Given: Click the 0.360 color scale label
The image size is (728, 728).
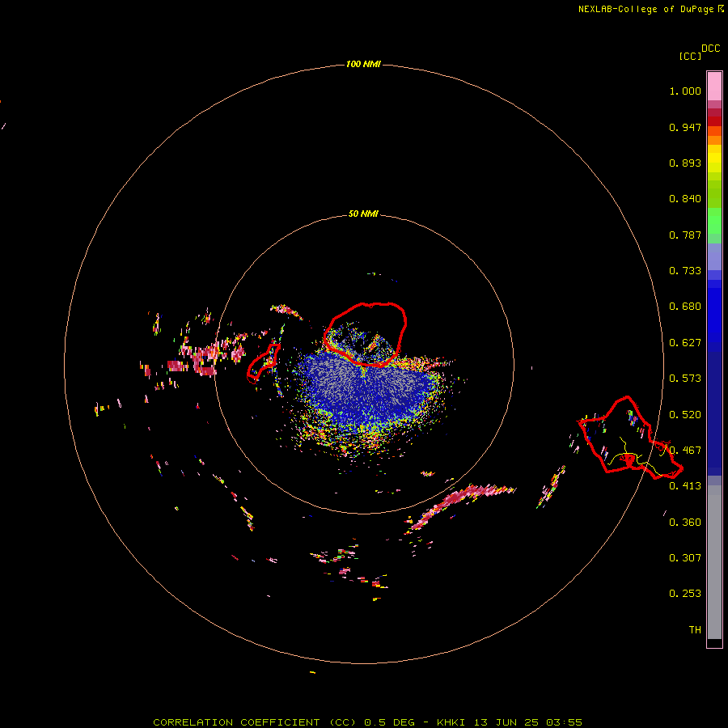Looking at the screenshot, I should click(x=685, y=523).
